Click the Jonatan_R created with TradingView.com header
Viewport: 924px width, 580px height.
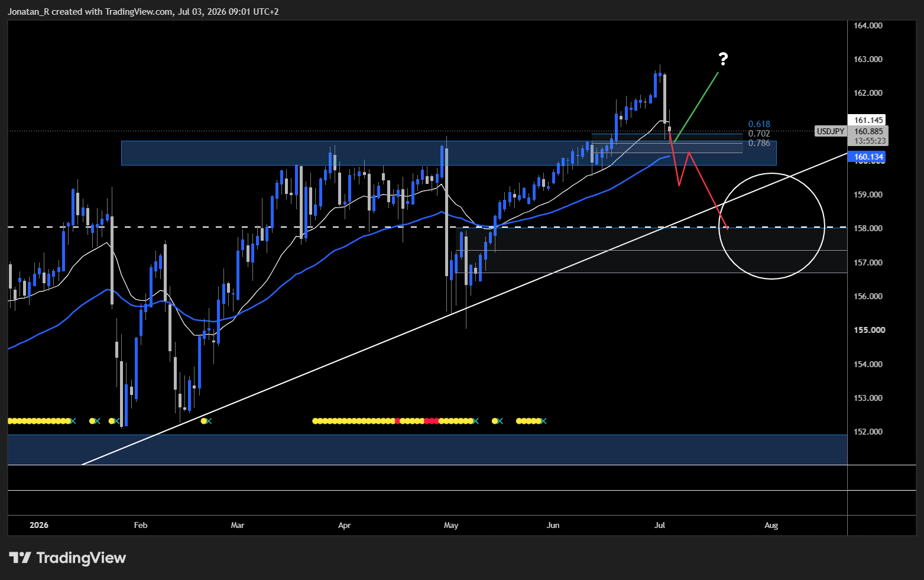click(143, 11)
